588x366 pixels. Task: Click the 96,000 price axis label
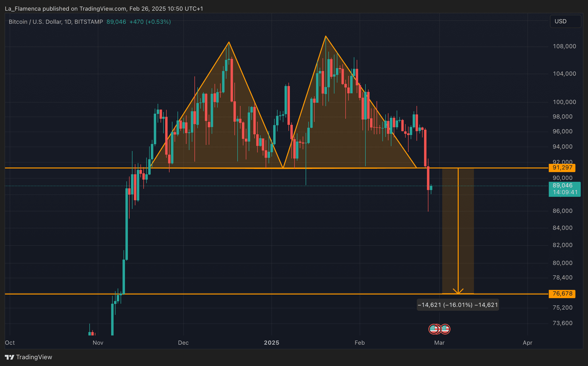(x=562, y=131)
